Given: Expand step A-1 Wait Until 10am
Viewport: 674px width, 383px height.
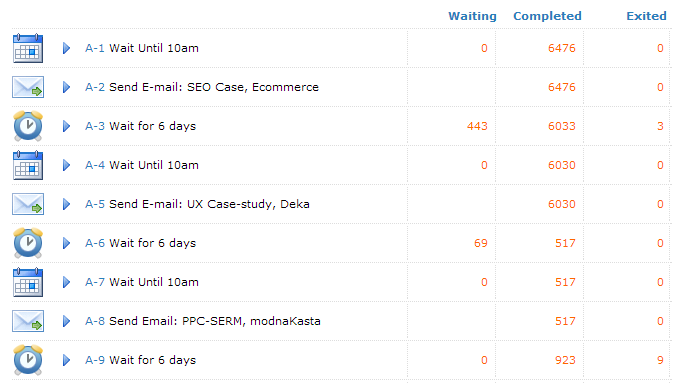Looking at the screenshot, I should (x=66, y=48).
